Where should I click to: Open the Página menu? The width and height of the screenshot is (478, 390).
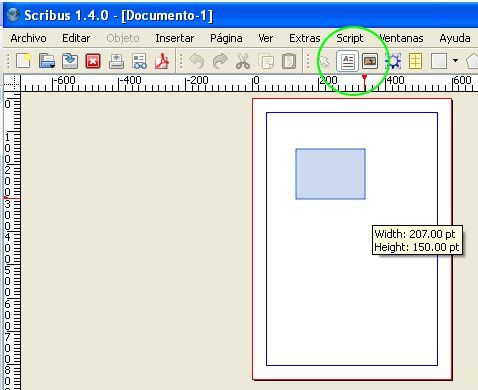(x=226, y=38)
